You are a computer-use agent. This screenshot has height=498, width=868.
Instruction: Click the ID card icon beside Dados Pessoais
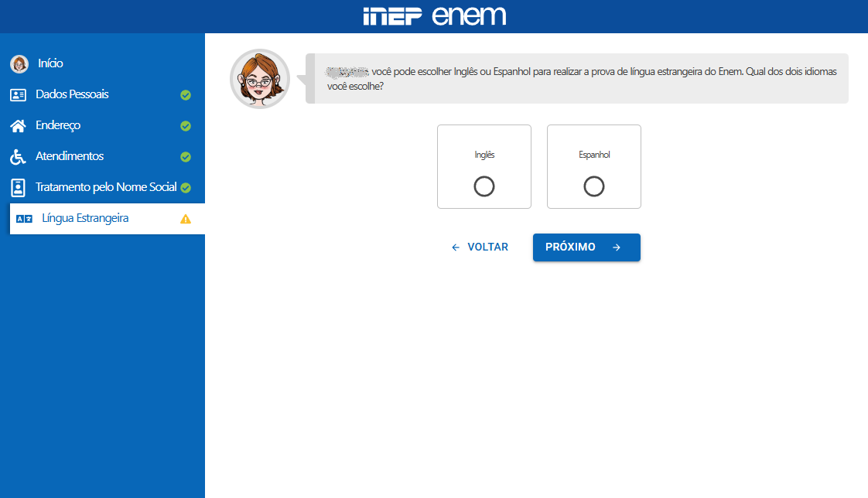click(19, 94)
